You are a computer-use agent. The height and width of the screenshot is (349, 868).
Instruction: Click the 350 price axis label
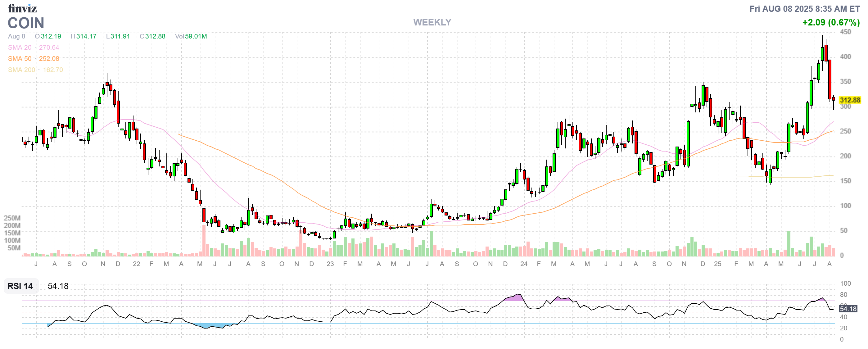tap(845, 82)
